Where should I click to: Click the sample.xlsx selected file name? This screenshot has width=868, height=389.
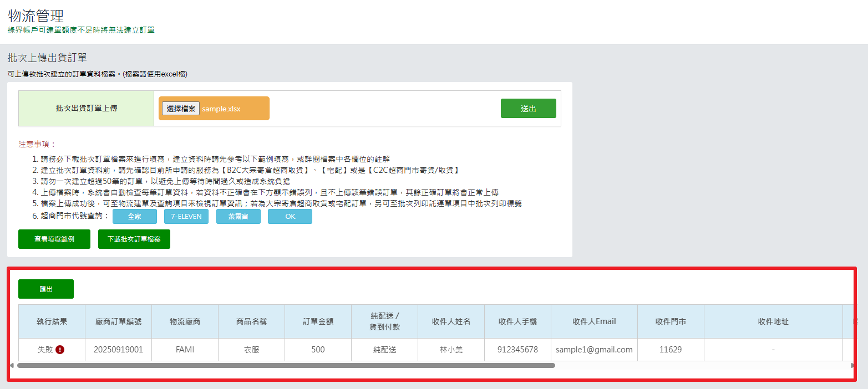point(221,109)
